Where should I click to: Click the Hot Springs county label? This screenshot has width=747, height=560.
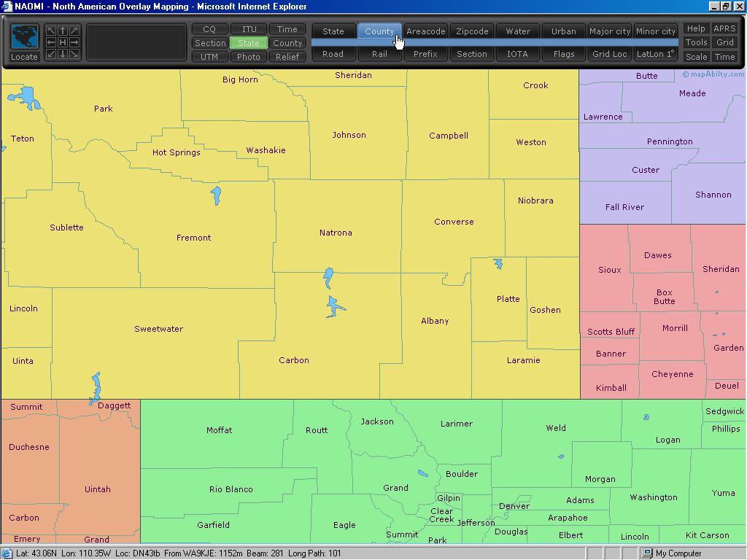point(177,152)
